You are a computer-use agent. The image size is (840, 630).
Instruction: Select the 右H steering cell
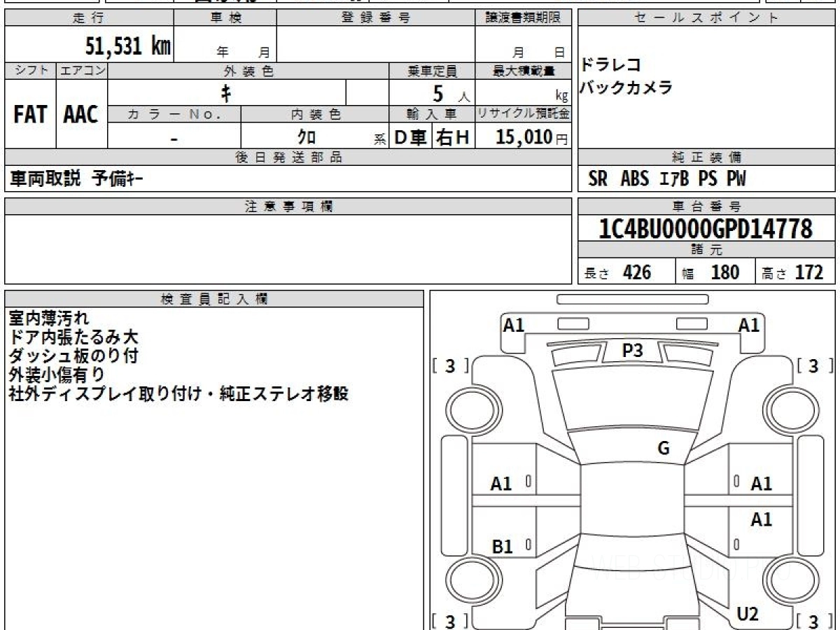tap(453, 138)
